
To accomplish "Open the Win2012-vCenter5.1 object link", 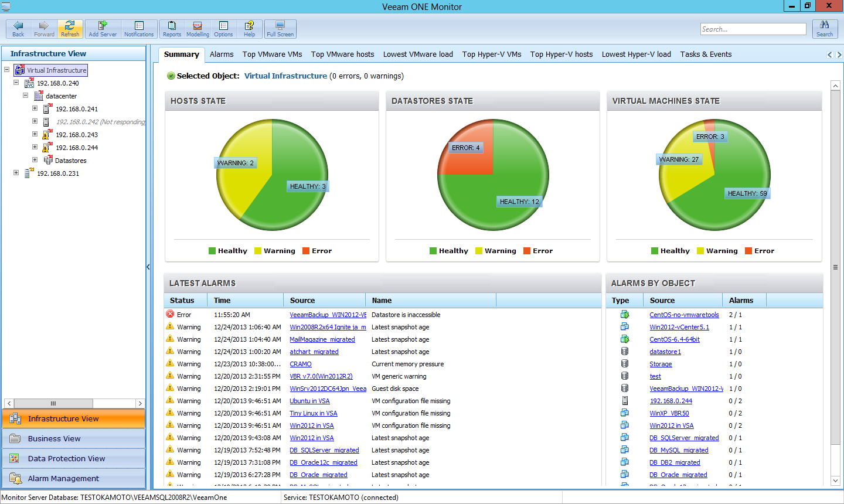I will coord(679,327).
